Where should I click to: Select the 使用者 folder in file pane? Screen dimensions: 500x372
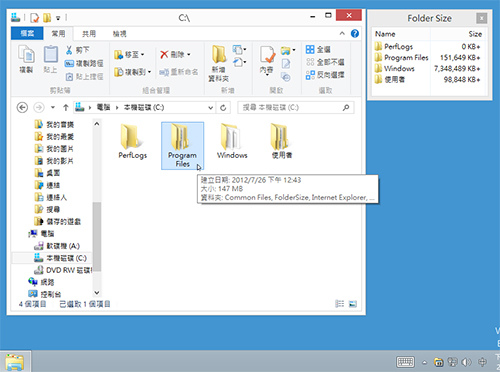point(282,141)
